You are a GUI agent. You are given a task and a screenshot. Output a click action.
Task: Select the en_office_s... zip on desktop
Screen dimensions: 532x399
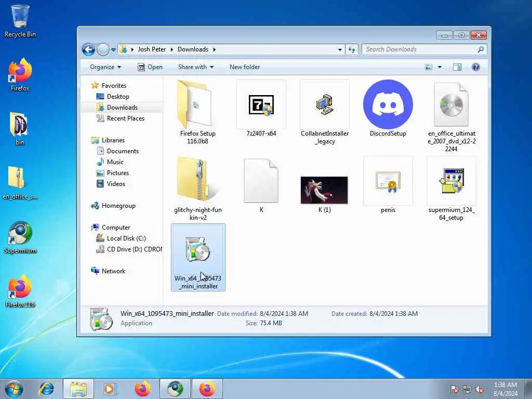(x=20, y=182)
